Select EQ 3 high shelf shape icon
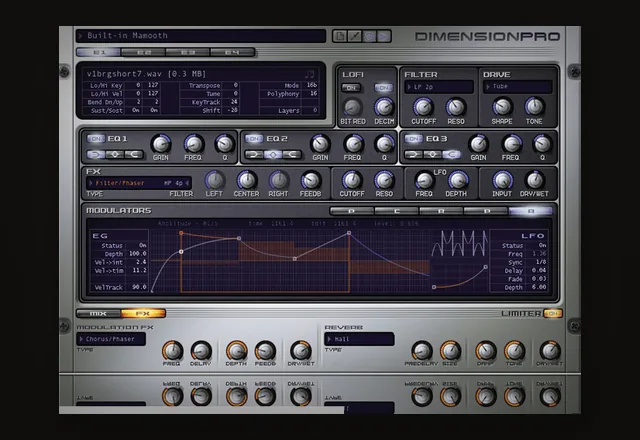 click(x=451, y=154)
